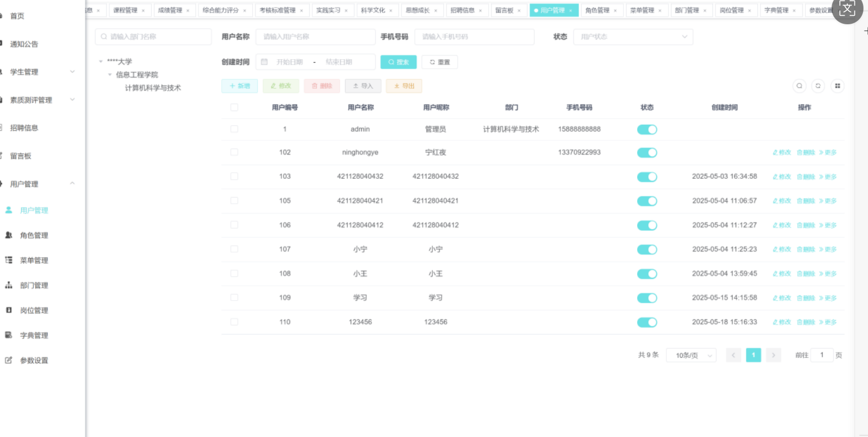Click the screenshot capture icon at top right
The height and width of the screenshot is (437, 868).
(x=847, y=9)
